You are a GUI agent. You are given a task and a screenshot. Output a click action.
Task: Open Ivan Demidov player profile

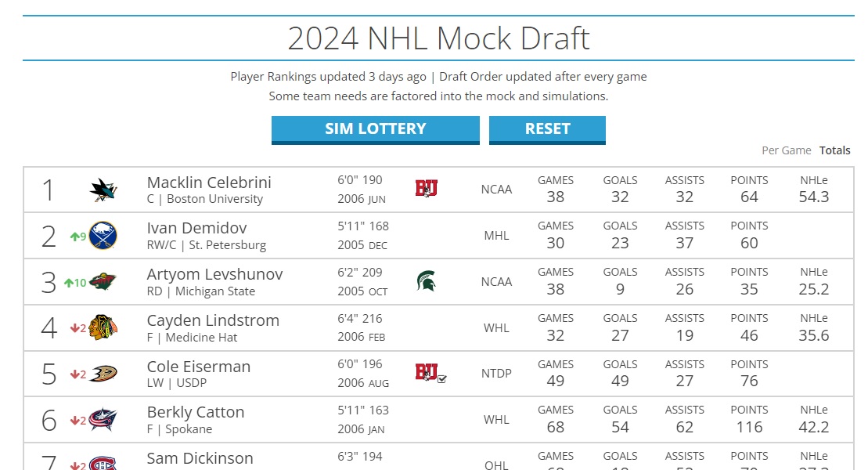196,228
